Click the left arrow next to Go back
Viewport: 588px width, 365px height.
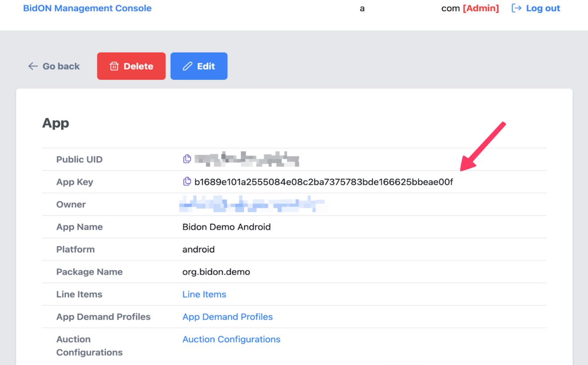click(x=33, y=66)
